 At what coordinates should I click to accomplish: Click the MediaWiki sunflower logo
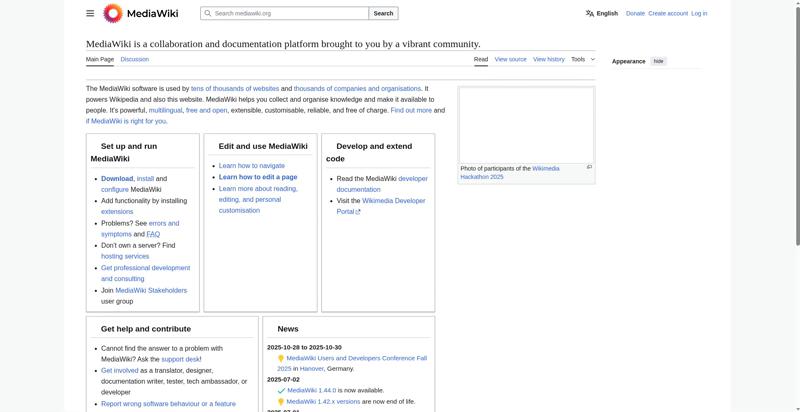pyautogui.click(x=113, y=13)
